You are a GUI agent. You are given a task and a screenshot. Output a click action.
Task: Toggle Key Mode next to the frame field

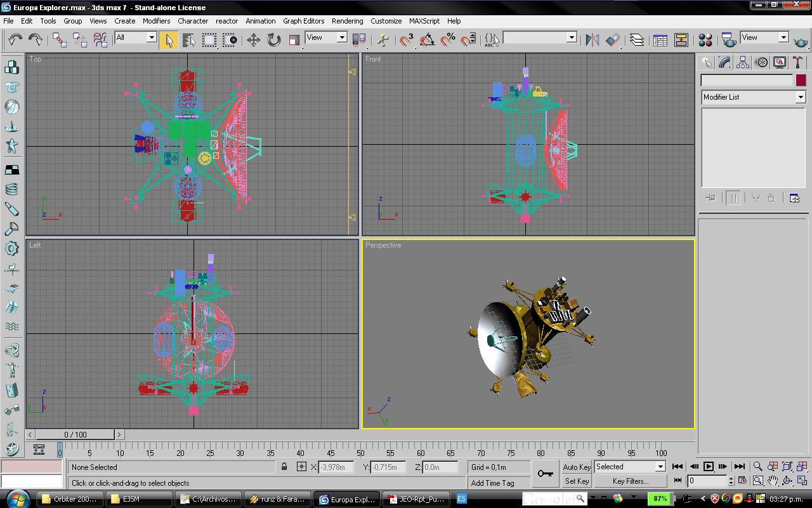click(678, 481)
